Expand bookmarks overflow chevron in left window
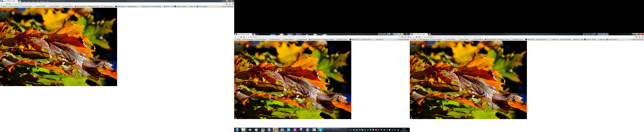 pyautogui.click(x=219, y=7)
